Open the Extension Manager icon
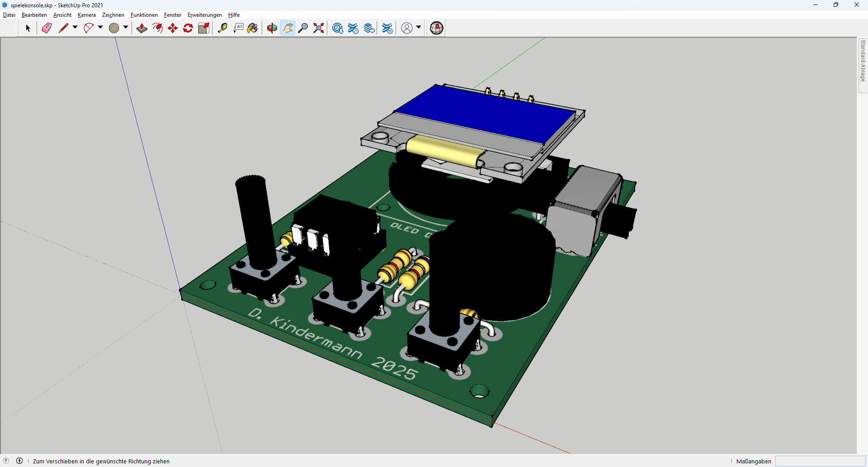Screen dimensions: 868x467 point(387,28)
